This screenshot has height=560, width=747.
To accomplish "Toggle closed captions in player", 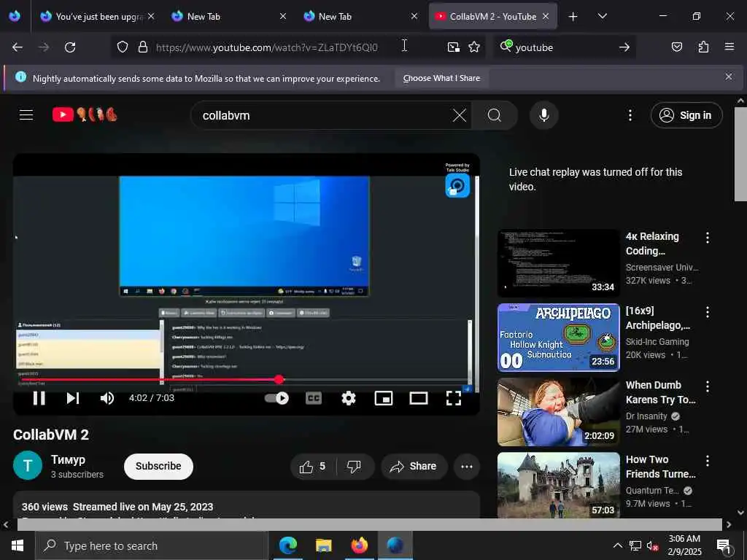I will 314,398.
